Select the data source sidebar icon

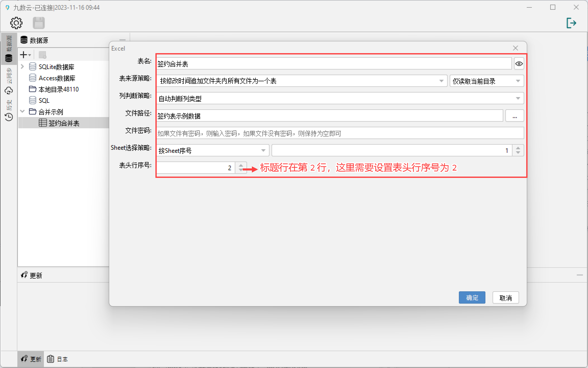9,58
